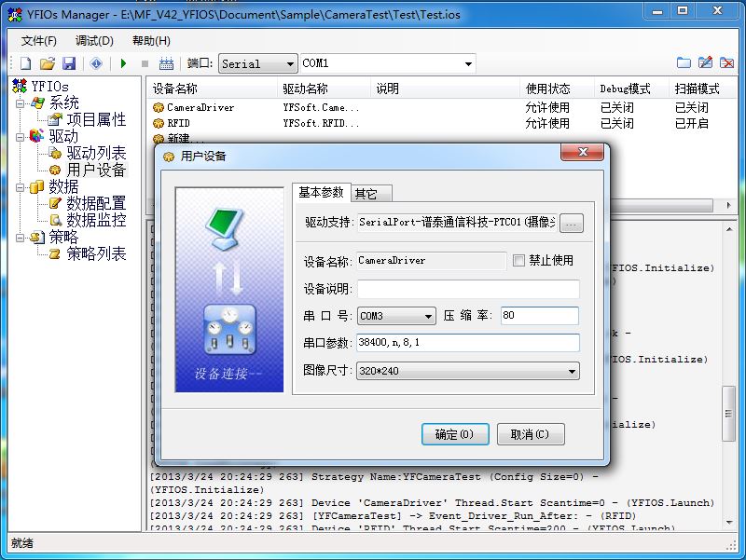Select 数据监控 in the tree
The width and height of the screenshot is (746, 560).
tap(95, 221)
